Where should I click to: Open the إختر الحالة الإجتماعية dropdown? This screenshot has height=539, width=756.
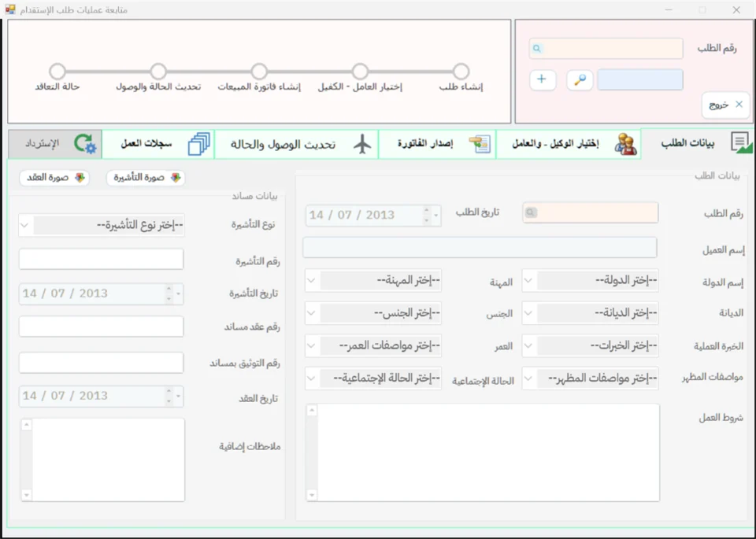coord(373,378)
